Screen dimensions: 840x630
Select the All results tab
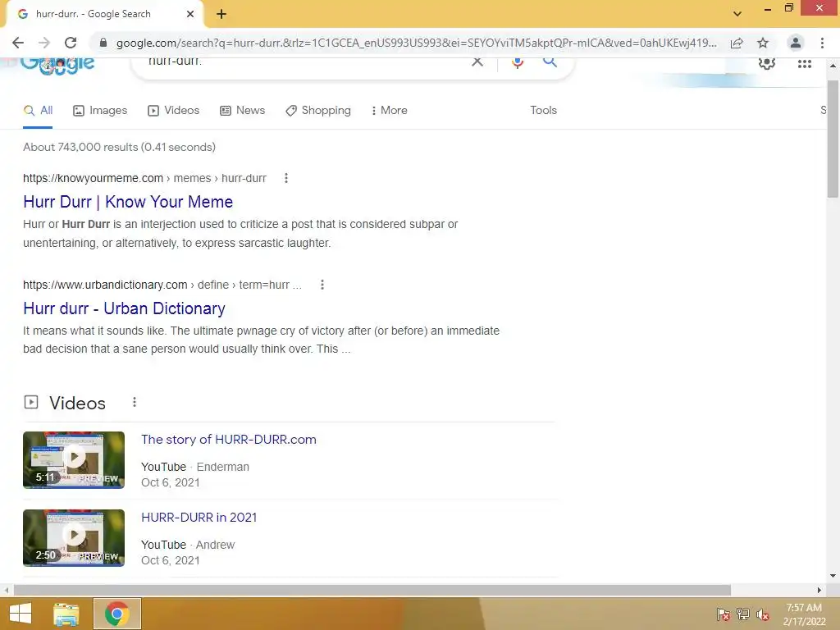[38, 111]
